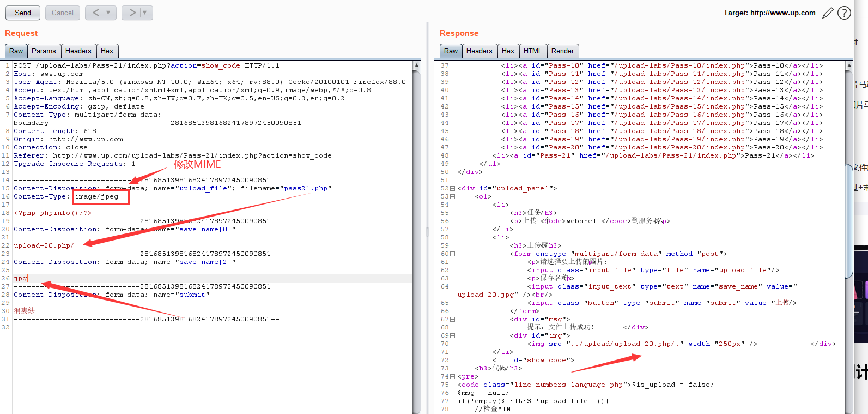
Task: Click the Host: www.up.com header line
Action: (49, 74)
